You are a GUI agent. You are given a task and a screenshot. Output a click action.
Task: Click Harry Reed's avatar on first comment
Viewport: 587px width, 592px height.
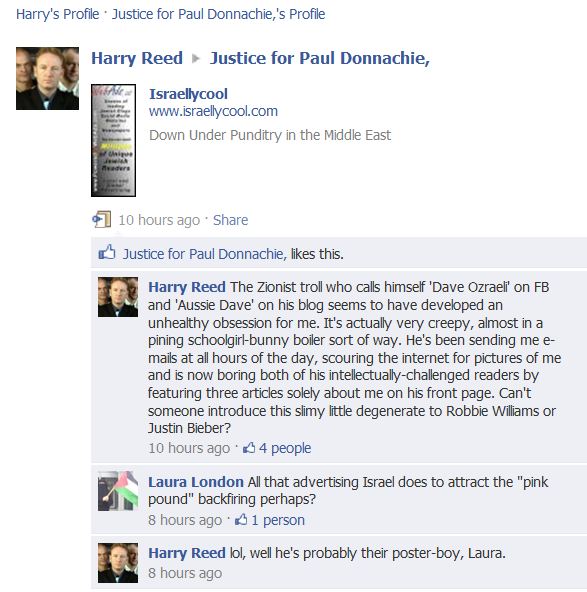pyautogui.click(x=118, y=297)
